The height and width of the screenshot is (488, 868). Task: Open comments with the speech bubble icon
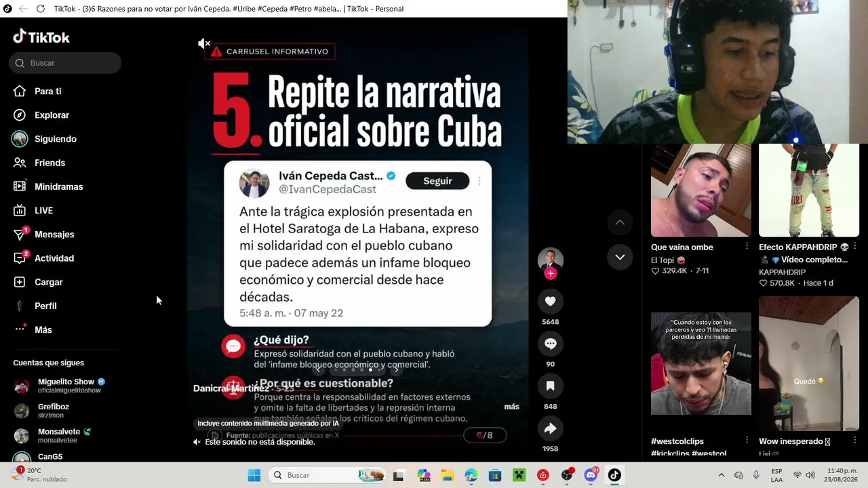550,344
